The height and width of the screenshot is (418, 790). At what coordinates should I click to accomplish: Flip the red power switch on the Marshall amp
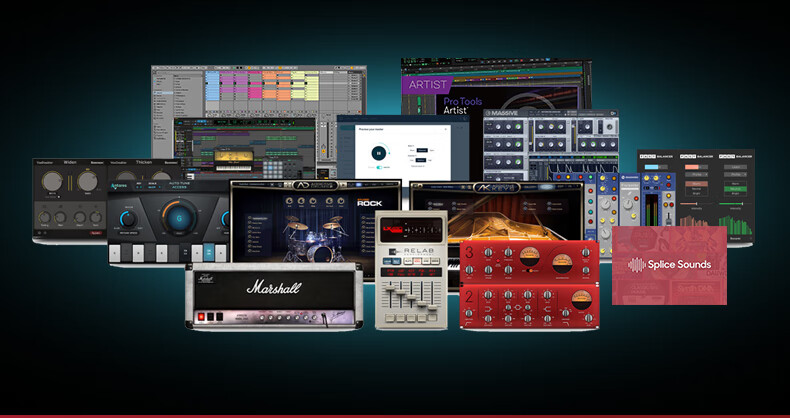(201, 317)
